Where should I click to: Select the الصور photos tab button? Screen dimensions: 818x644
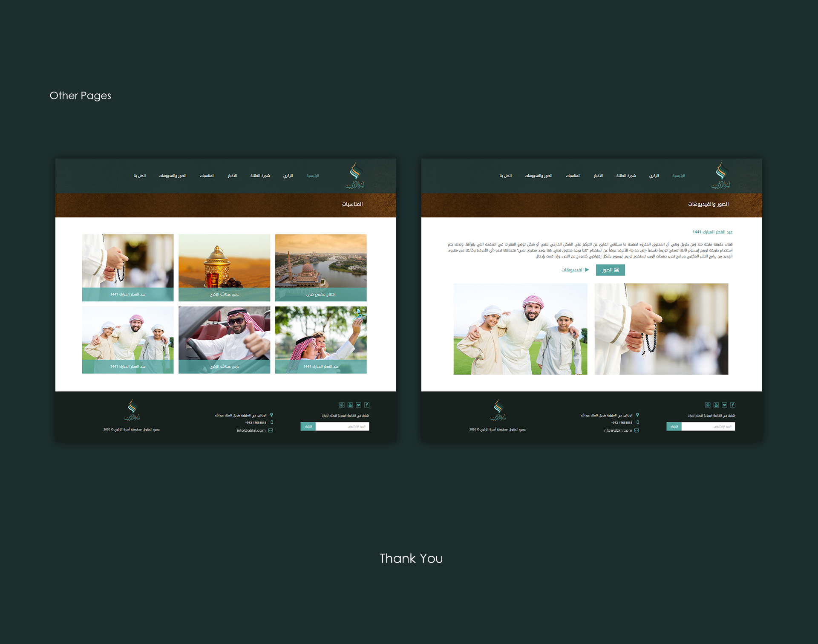(610, 270)
